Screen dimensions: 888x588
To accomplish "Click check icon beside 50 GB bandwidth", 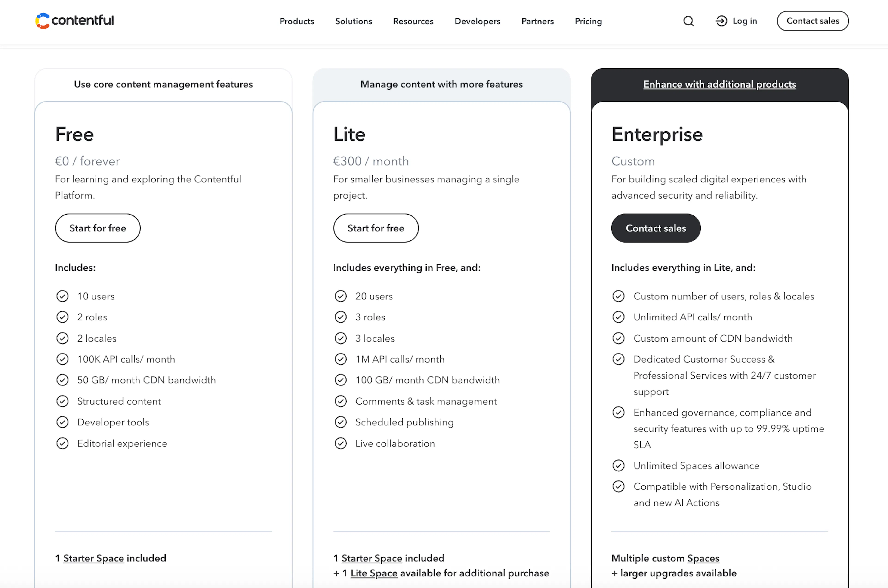I will click(x=62, y=380).
